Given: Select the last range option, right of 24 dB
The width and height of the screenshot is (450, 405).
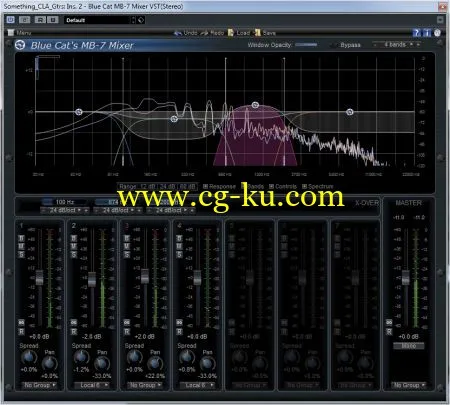Looking at the screenshot, I should click(x=187, y=186).
